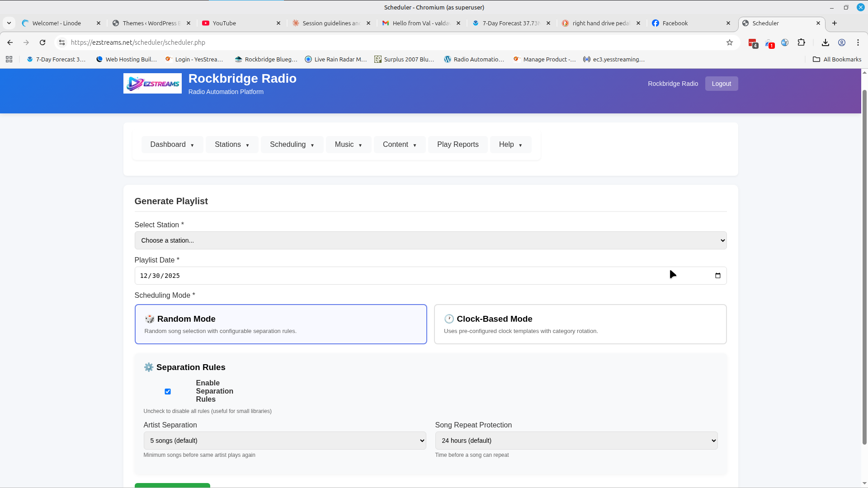Image resolution: width=868 pixels, height=488 pixels.
Task: Select Clock-Based Mode scheduling option
Action: click(580, 324)
